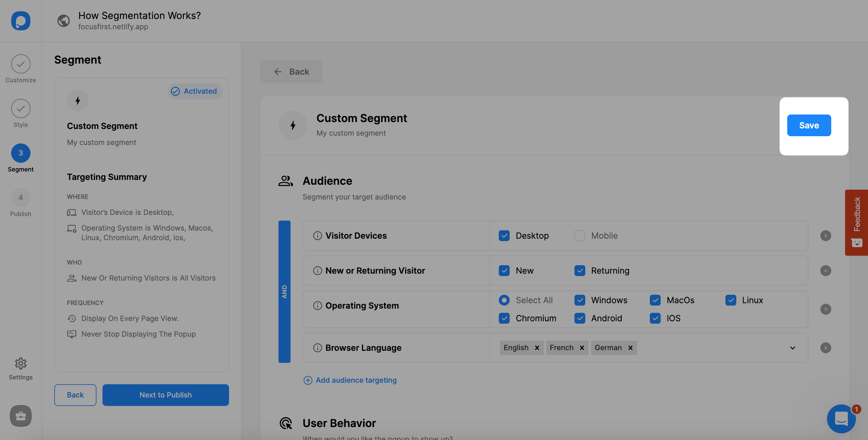Click the Popupsmart logo icon
Image resolution: width=868 pixels, height=440 pixels.
tap(20, 21)
